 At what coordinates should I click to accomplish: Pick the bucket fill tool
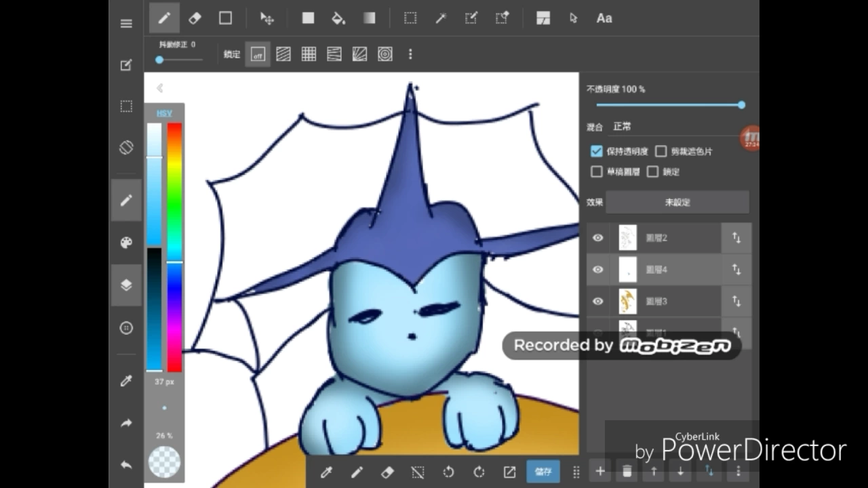(x=338, y=18)
